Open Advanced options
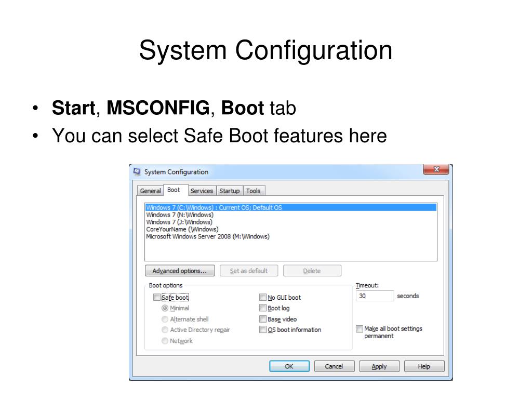This screenshot has width=532, height=399. tap(180, 271)
